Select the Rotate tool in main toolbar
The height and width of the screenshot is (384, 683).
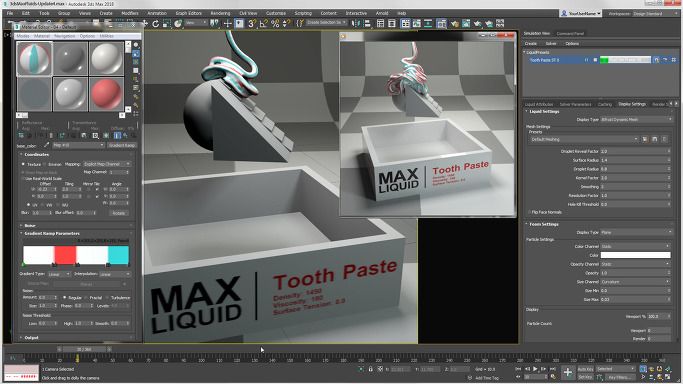[x=156, y=24]
